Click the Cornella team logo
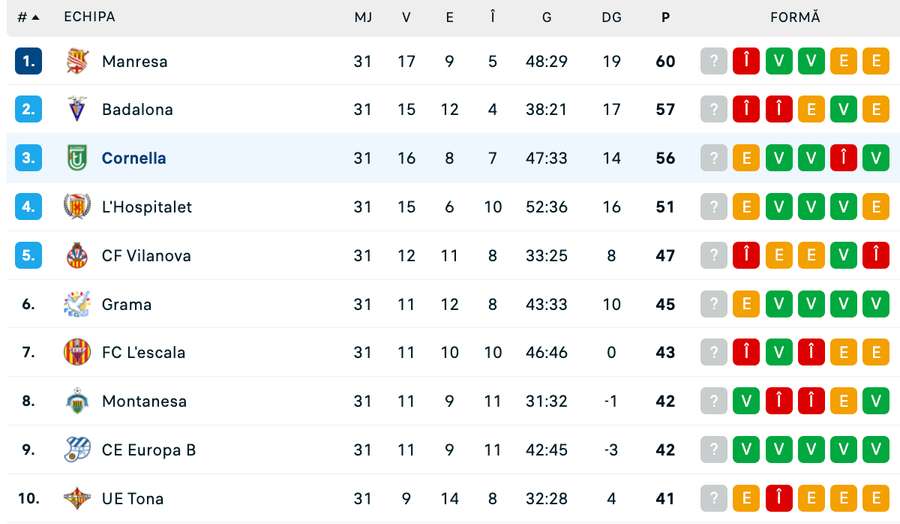 (77, 158)
